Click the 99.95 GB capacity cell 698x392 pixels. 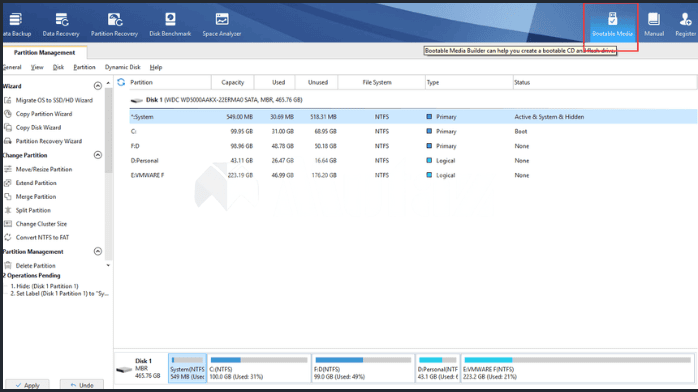coord(242,131)
